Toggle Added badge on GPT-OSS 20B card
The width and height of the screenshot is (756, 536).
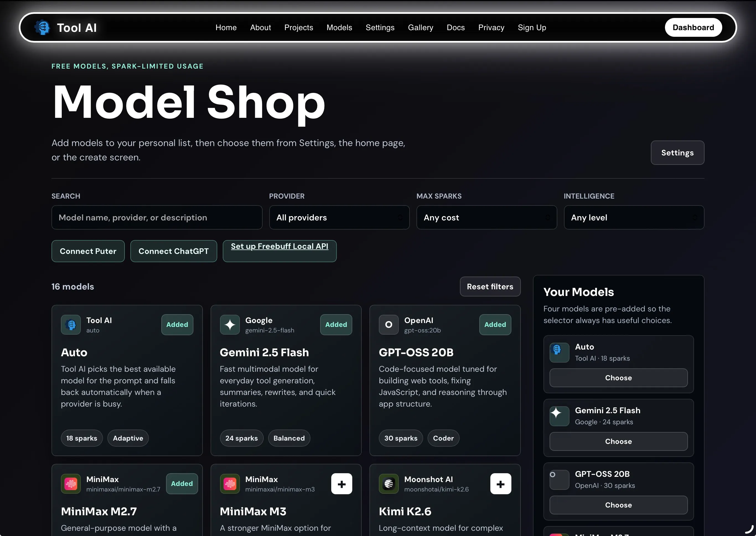495,325
